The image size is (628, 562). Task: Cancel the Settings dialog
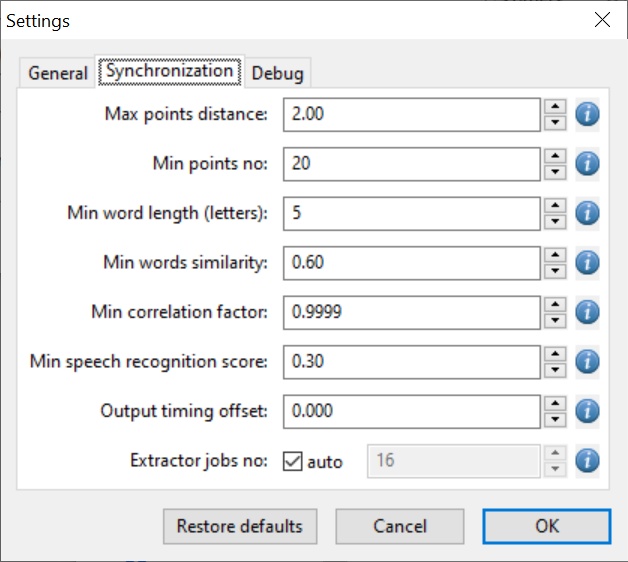click(x=400, y=526)
